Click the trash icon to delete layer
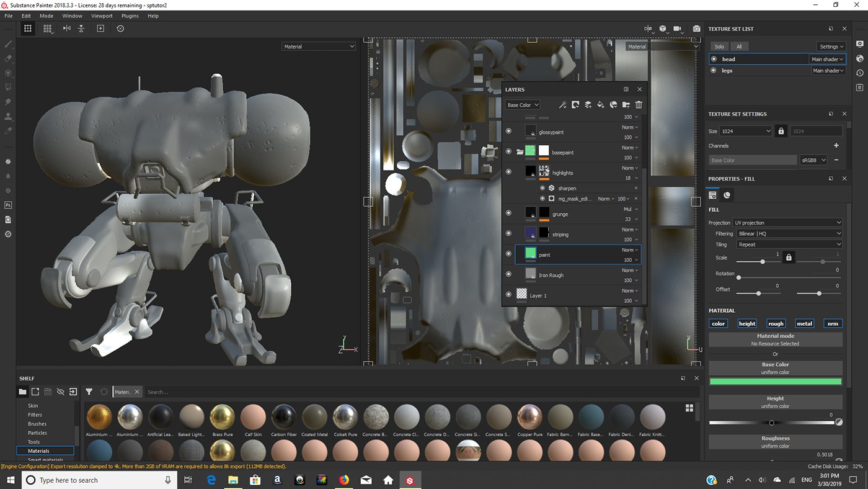 tap(639, 105)
